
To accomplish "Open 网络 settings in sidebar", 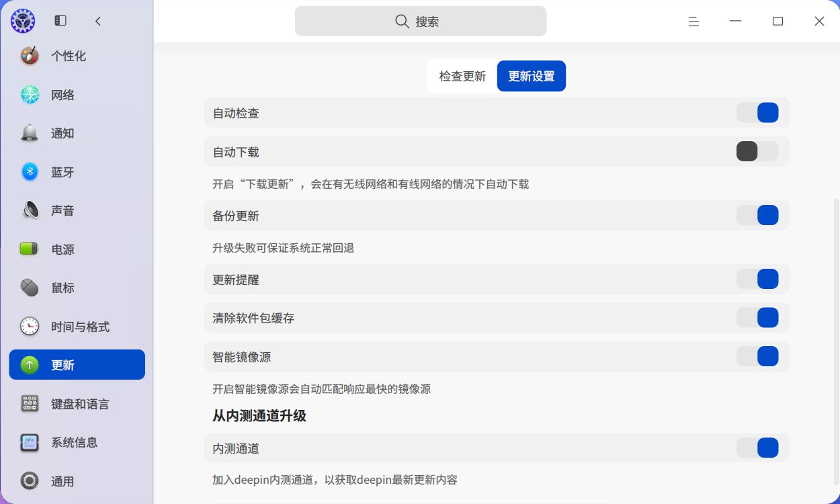I will [77, 95].
